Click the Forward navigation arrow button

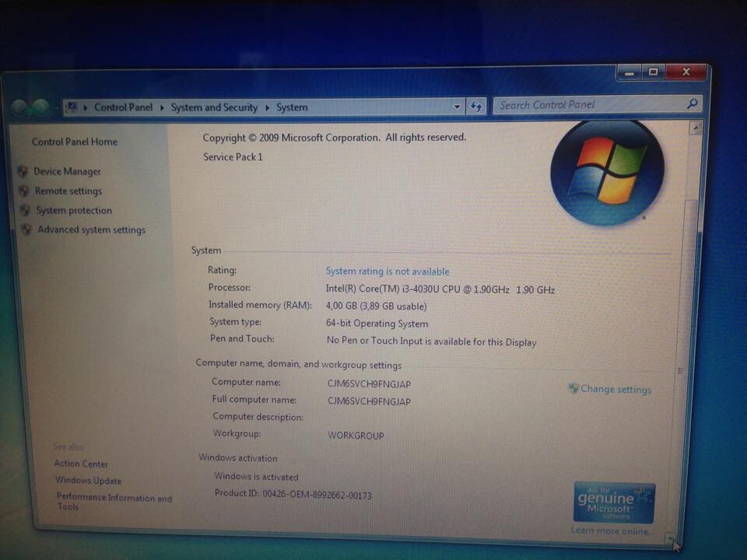point(40,108)
